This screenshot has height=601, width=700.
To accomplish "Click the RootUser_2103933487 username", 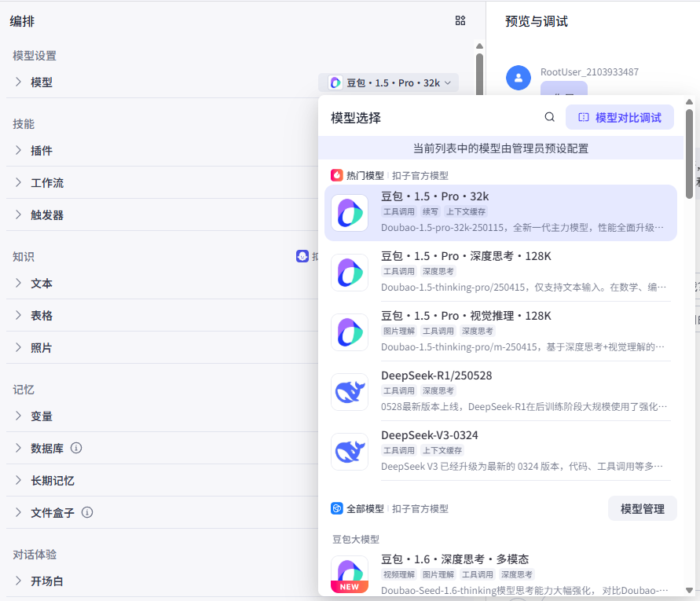I will click(x=589, y=72).
